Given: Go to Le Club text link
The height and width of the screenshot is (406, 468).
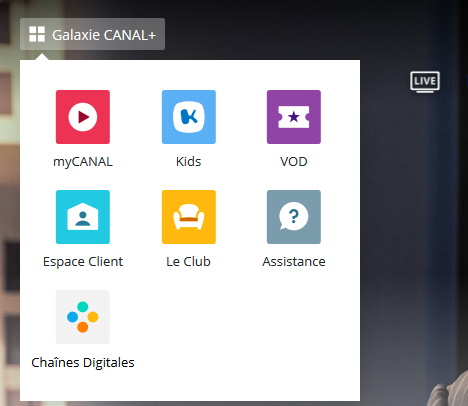Looking at the screenshot, I should (188, 262).
